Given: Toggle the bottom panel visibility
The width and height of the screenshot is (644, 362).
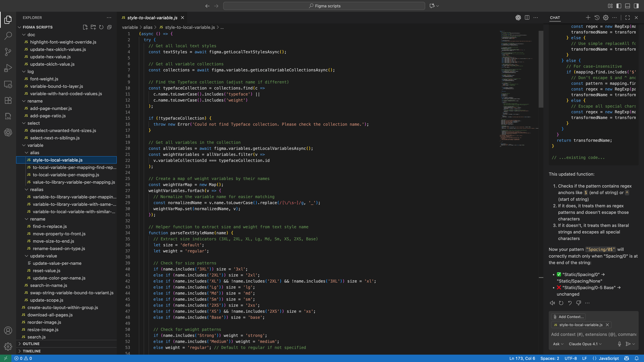Looking at the screenshot, I should coord(628,6).
